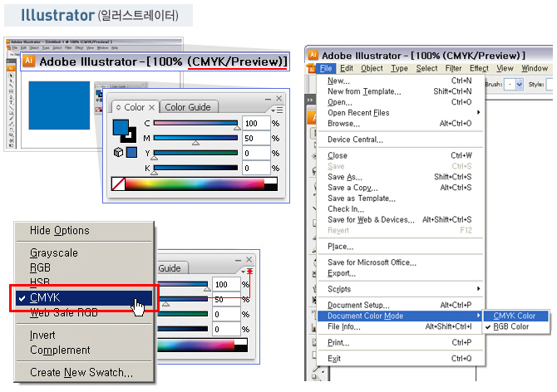Choose Save for Microsoft Office...
The height and width of the screenshot is (392, 557).
pyautogui.click(x=400, y=262)
